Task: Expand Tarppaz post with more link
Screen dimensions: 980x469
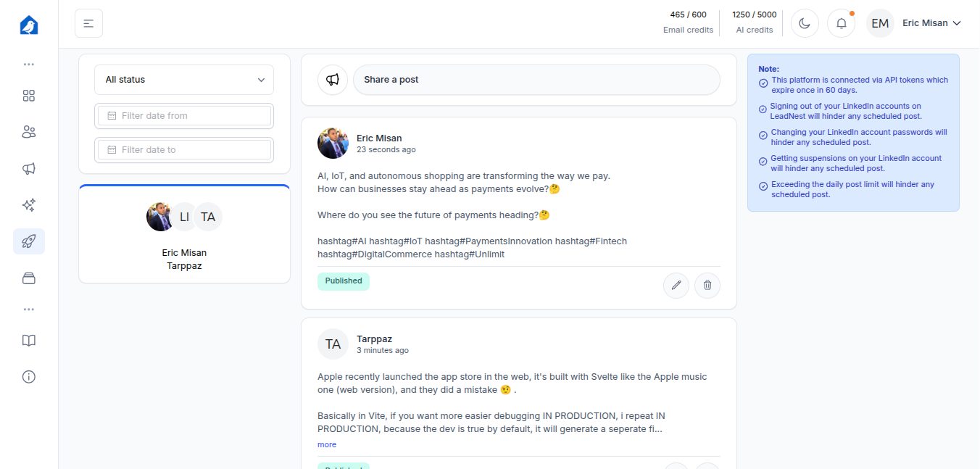Action: tap(327, 444)
